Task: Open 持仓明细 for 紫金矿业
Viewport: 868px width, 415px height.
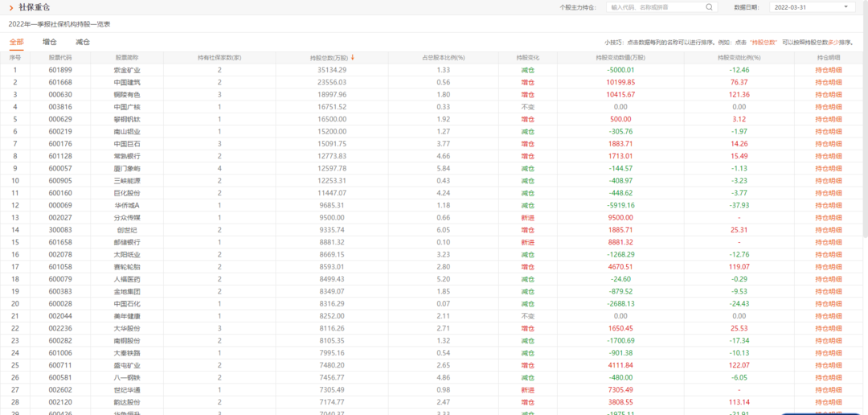Action: [x=828, y=70]
